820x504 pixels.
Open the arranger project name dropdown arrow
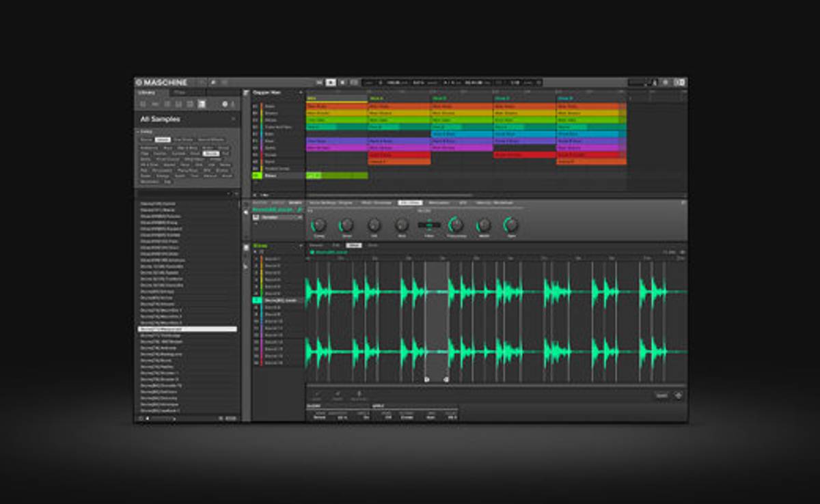coord(300,92)
